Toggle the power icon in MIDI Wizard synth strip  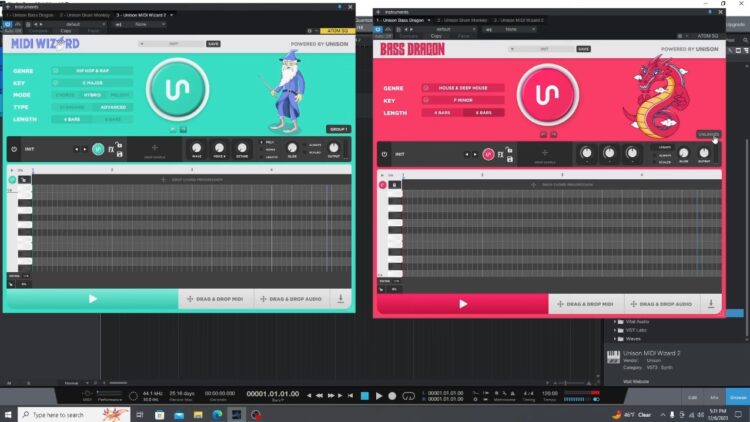click(x=14, y=149)
